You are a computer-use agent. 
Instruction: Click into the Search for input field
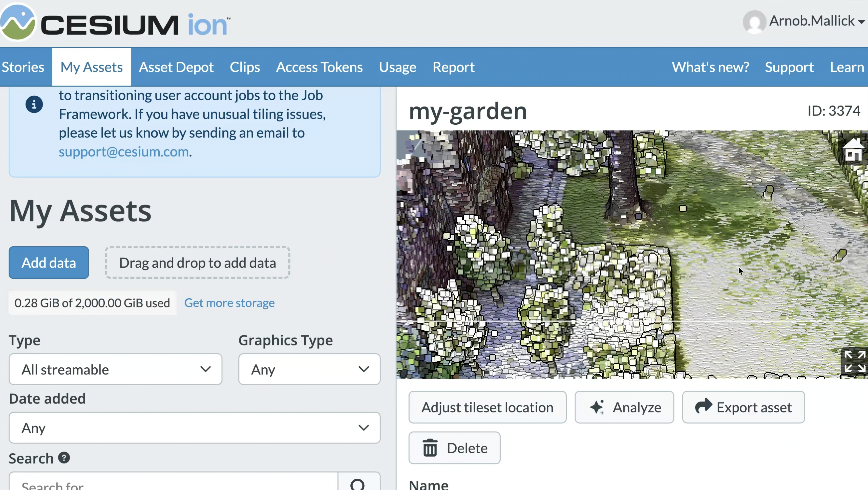(174, 482)
